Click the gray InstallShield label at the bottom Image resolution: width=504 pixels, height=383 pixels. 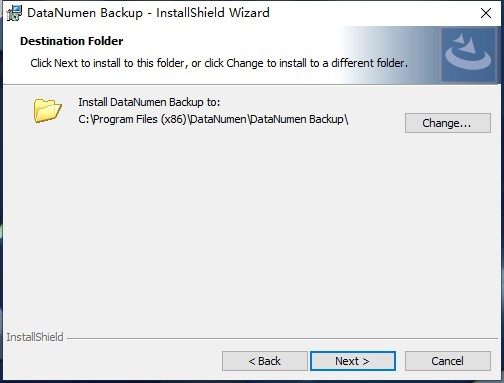pyautogui.click(x=35, y=337)
